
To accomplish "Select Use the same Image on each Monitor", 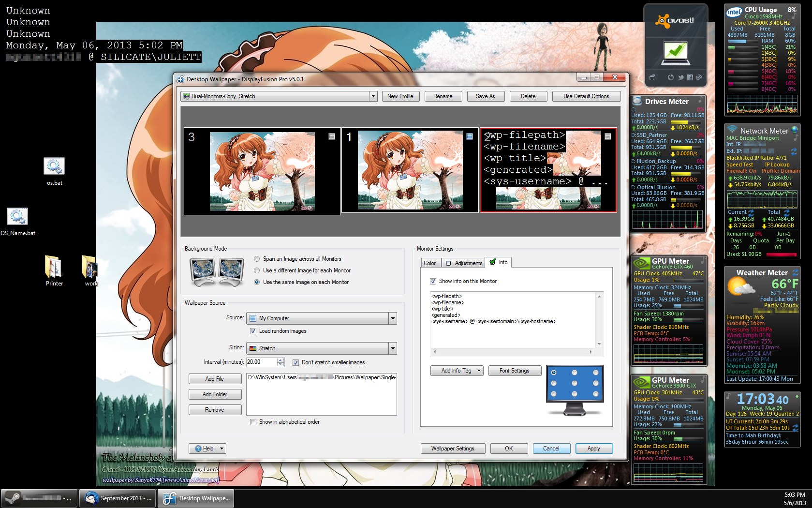I will pyautogui.click(x=257, y=282).
